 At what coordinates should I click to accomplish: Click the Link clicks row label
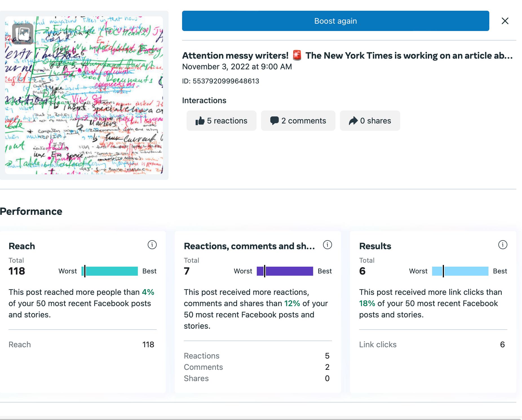(378, 344)
